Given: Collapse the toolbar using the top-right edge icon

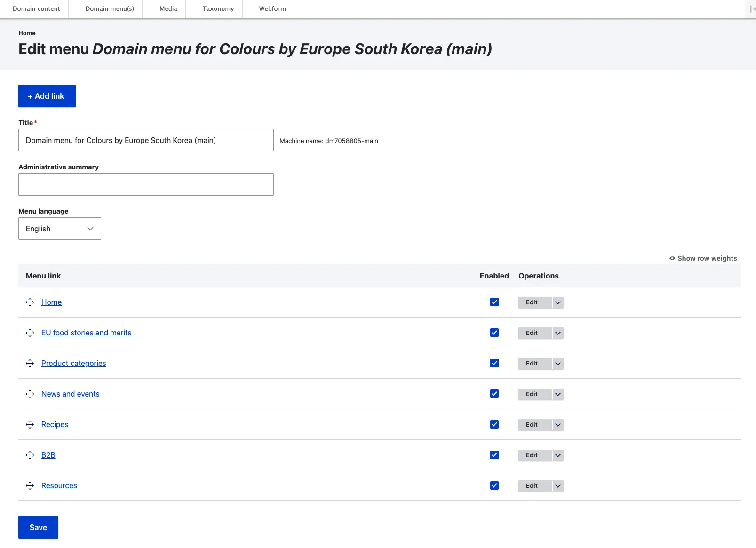Looking at the screenshot, I should (x=752, y=8).
